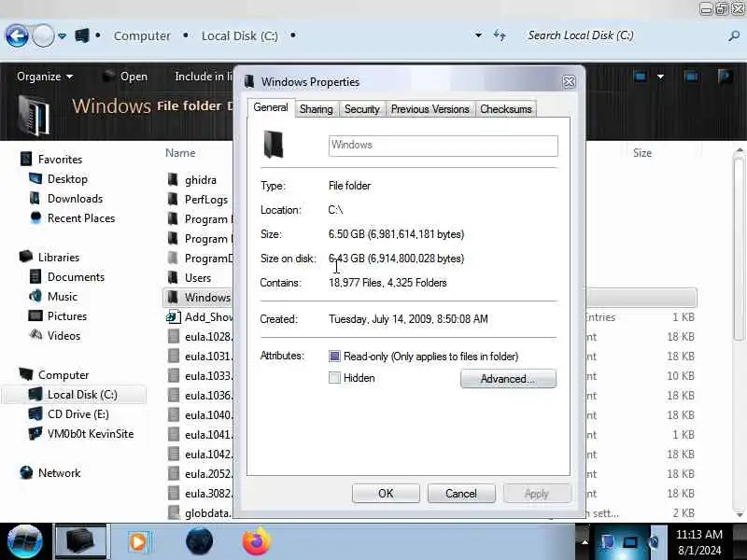Select the Add_Show file icon
This screenshot has width=747, height=560.
tap(174, 316)
